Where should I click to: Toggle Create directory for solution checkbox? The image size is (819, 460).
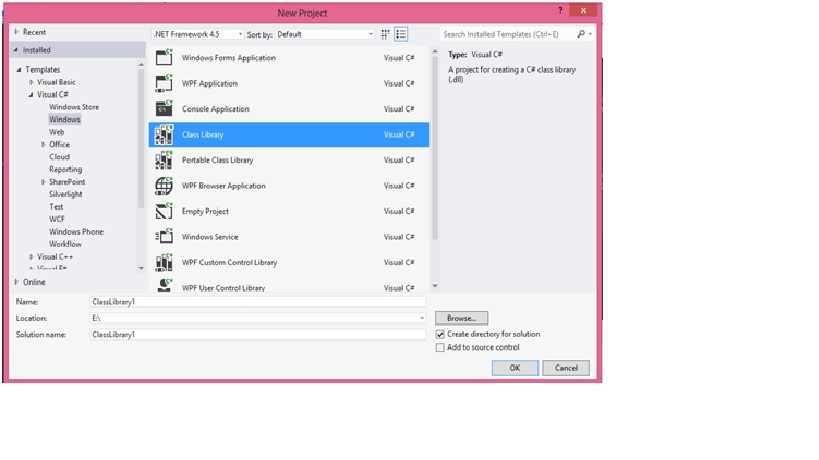click(x=440, y=334)
